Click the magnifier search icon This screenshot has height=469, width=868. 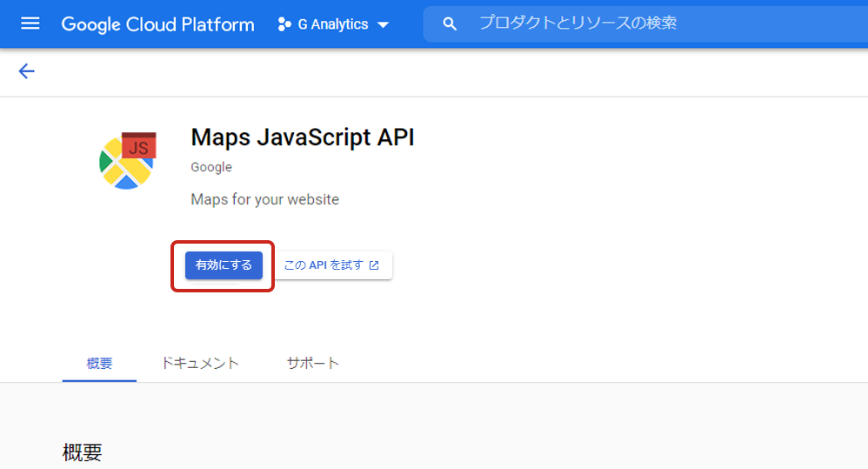pos(450,23)
